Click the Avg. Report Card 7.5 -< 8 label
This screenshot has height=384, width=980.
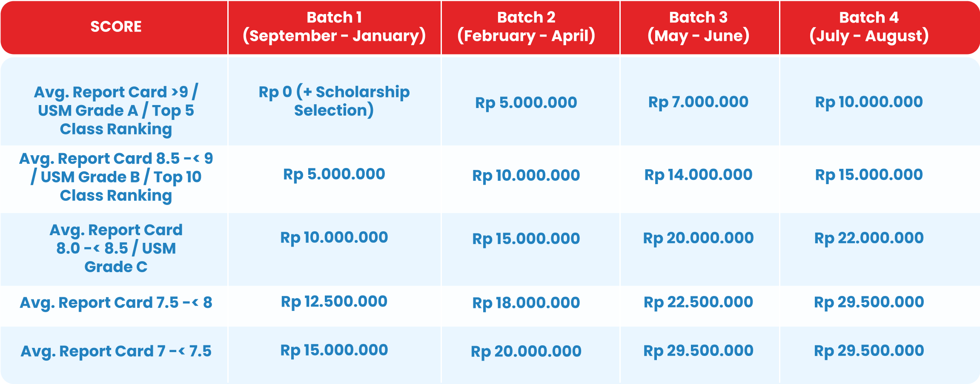click(116, 303)
